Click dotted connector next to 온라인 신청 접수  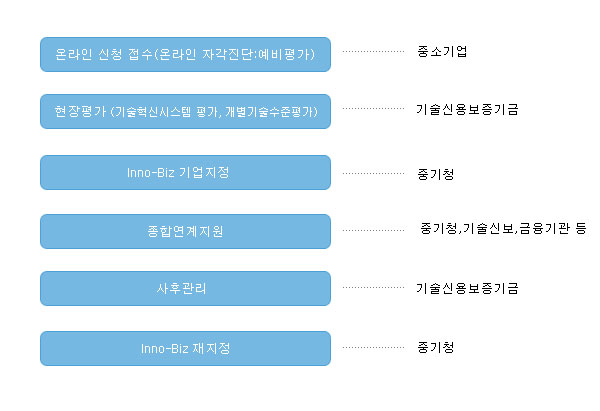(373, 51)
